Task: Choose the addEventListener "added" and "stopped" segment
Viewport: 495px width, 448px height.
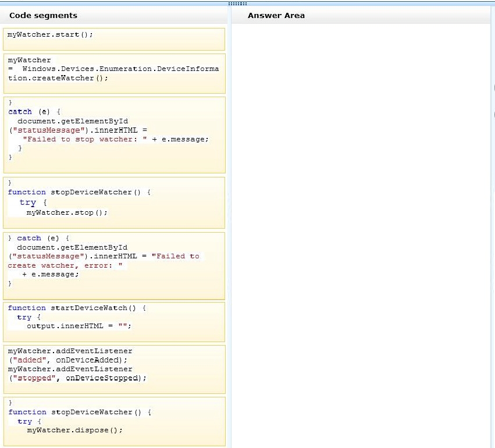Action: [x=114, y=369]
